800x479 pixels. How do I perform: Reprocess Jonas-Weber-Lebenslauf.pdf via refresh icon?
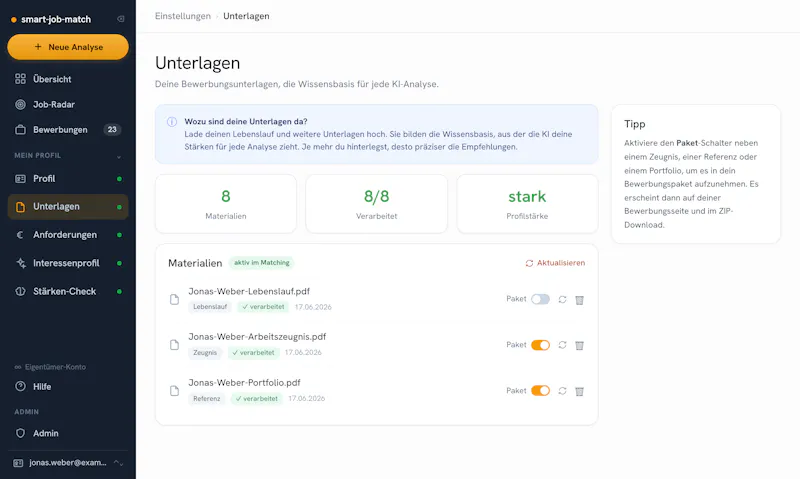click(x=562, y=299)
